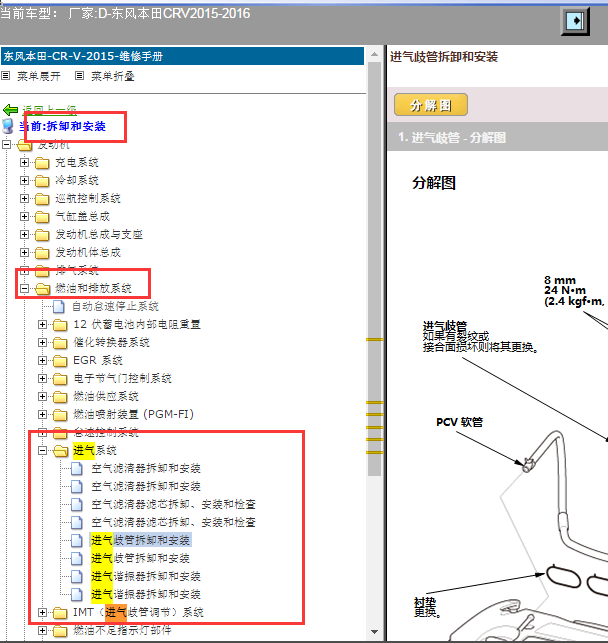Click the folder icon of 燃油不足指示灯部件

point(60,631)
